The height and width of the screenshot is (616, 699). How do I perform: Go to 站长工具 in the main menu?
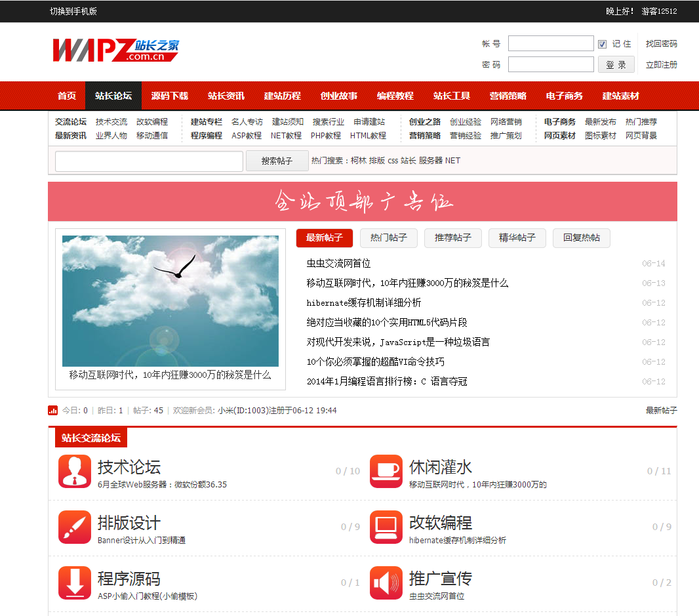[x=451, y=96]
